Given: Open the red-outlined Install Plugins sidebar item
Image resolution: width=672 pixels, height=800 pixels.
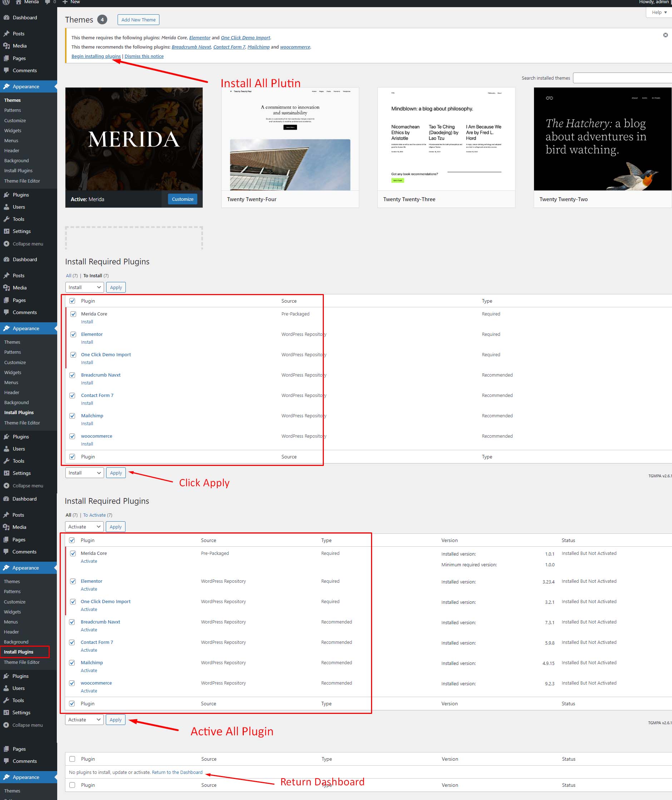Looking at the screenshot, I should coord(25,652).
